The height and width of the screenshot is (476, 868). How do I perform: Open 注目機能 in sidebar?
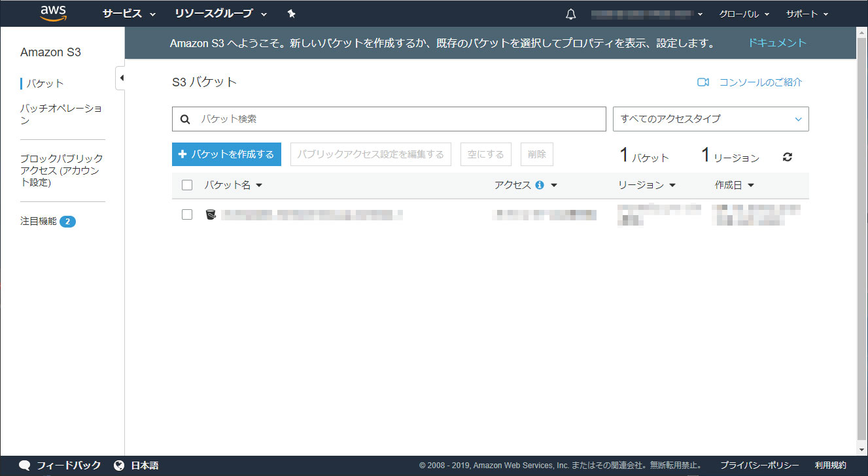coord(39,222)
